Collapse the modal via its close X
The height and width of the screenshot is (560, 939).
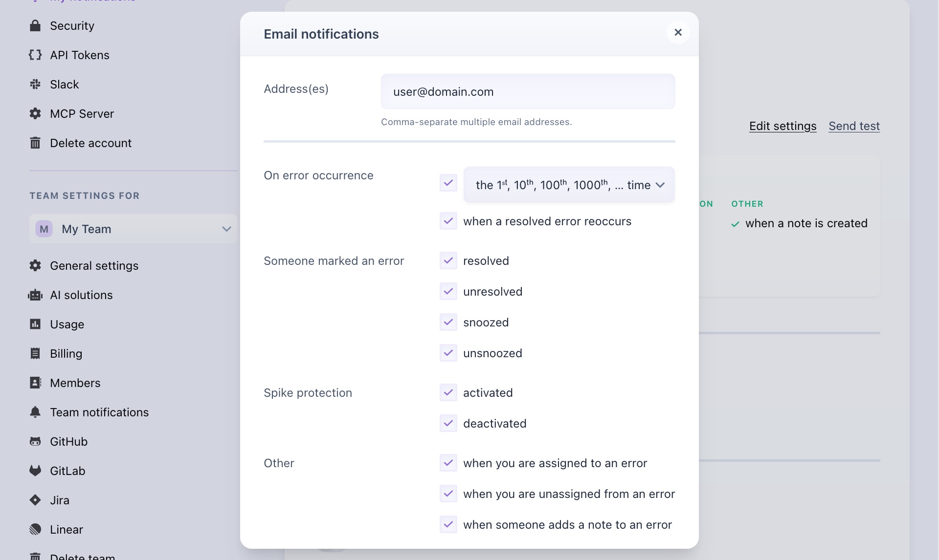pos(678,32)
